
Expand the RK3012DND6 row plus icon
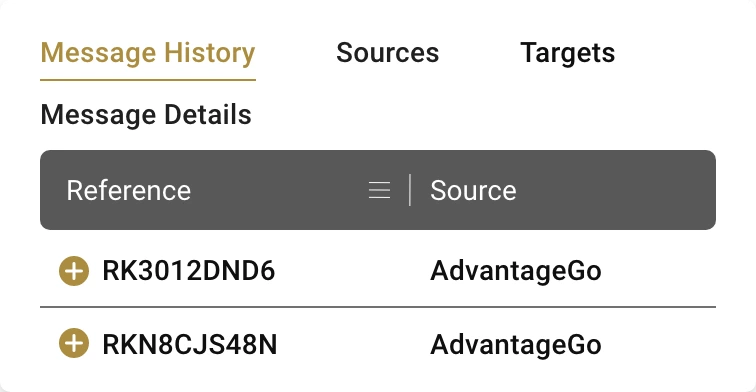(74, 271)
